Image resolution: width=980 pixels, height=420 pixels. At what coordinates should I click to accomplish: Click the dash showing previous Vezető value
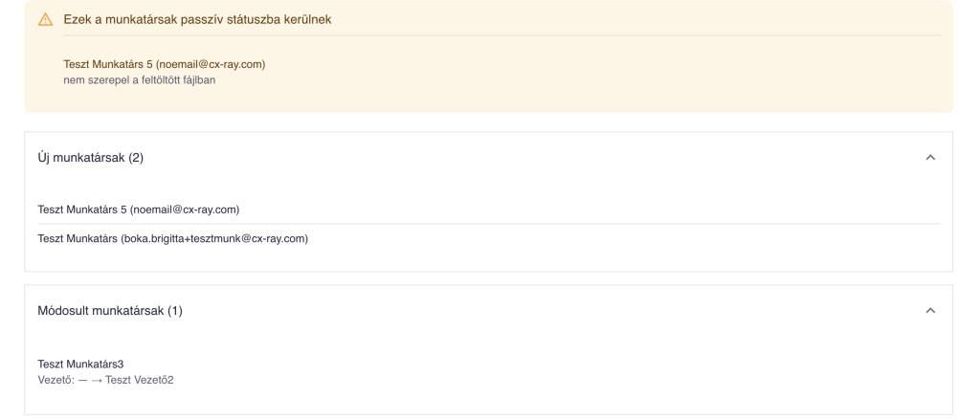pos(82,380)
